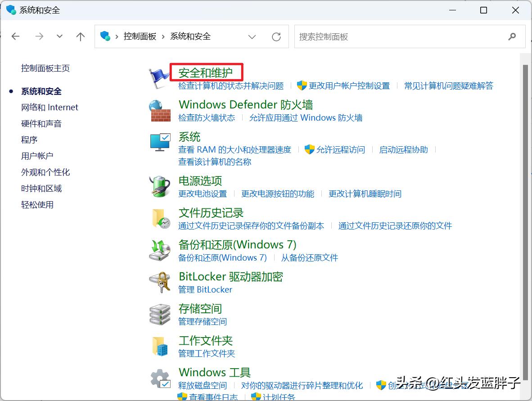Open 常见计算机问题疑难解答
Image resolution: width=532 pixels, height=401 pixels.
click(448, 86)
